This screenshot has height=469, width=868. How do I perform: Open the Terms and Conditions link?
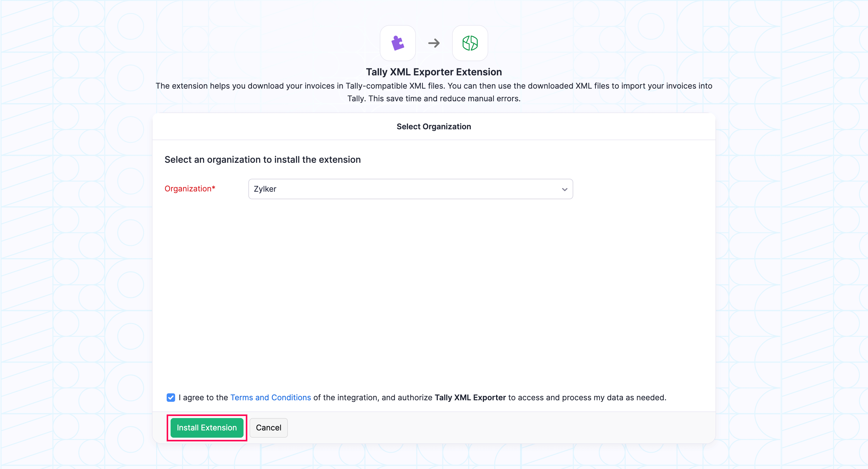coord(270,398)
